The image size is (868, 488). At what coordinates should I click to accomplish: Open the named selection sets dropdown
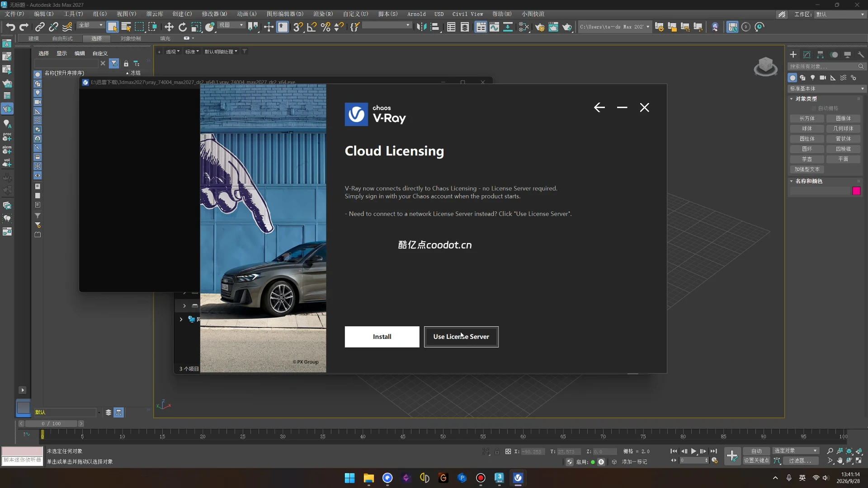click(x=387, y=25)
